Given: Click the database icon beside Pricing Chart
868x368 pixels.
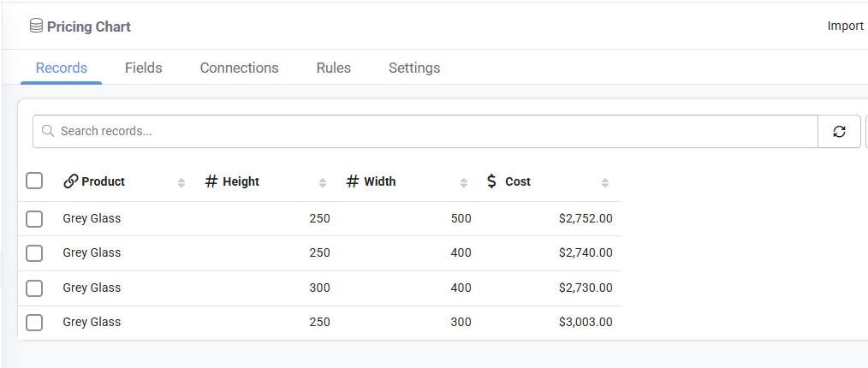Looking at the screenshot, I should (36, 26).
